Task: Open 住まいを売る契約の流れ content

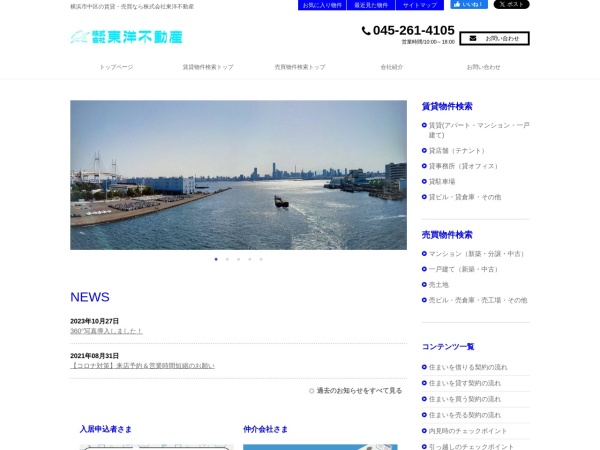Action: [465, 415]
